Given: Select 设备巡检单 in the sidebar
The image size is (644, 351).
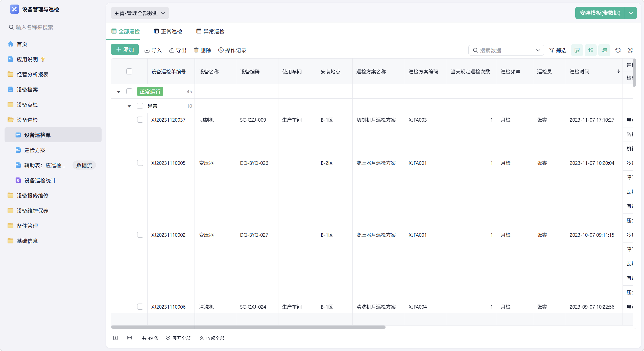Looking at the screenshot, I should click(53, 135).
